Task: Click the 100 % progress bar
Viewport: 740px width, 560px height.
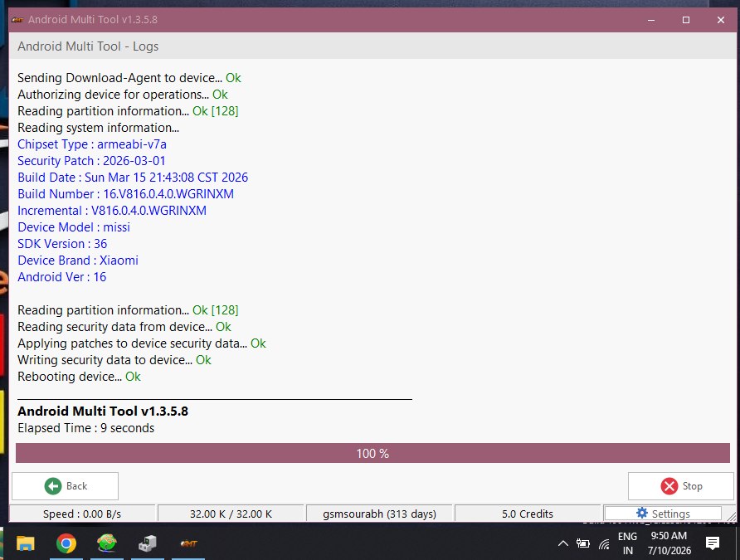Action: point(372,453)
